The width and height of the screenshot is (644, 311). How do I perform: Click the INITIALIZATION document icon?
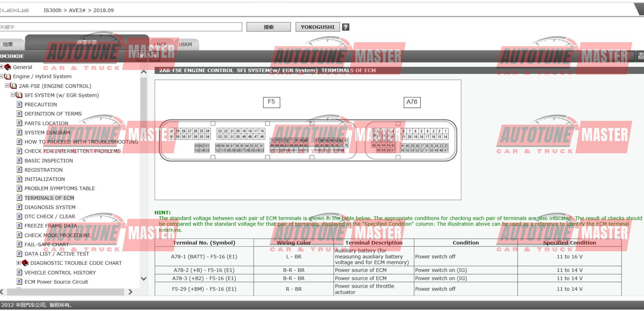(20, 179)
